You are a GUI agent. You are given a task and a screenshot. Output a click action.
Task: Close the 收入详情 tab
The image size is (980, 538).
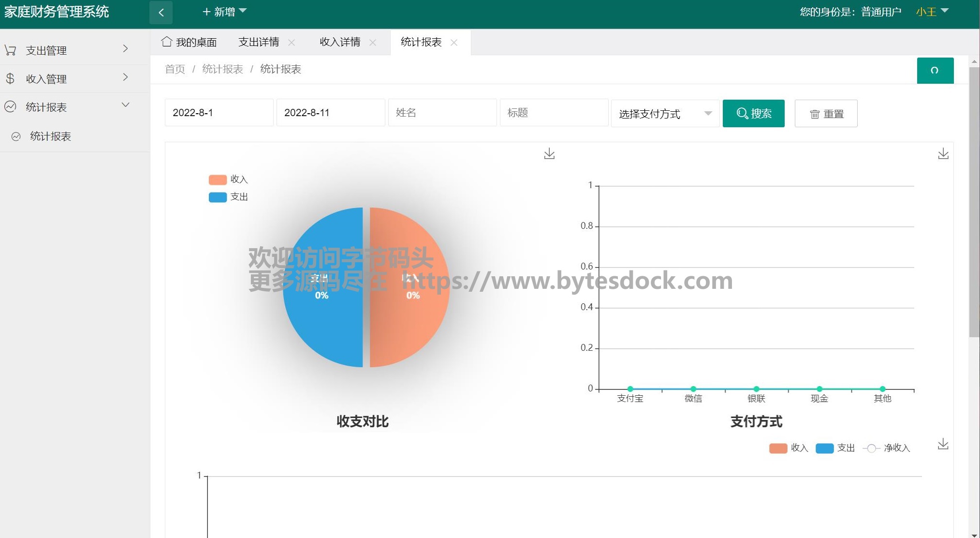pos(373,43)
